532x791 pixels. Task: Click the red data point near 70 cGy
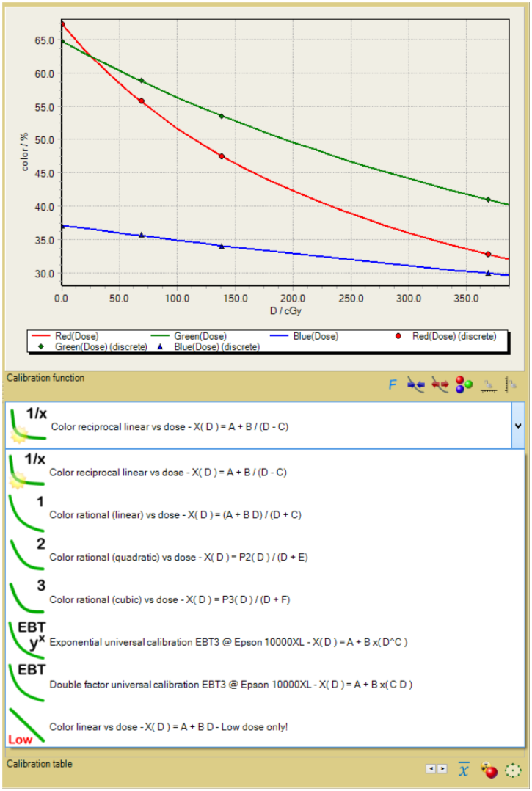tap(142, 101)
